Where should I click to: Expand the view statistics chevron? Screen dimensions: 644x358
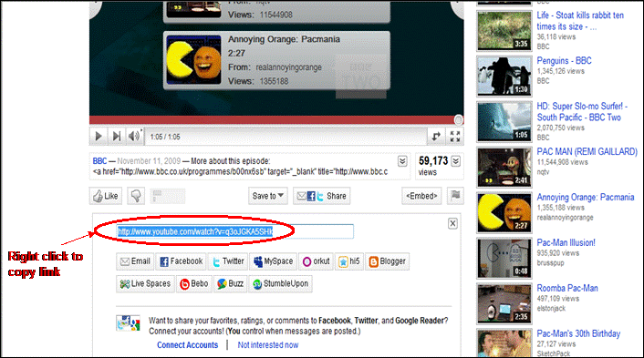coord(455,161)
